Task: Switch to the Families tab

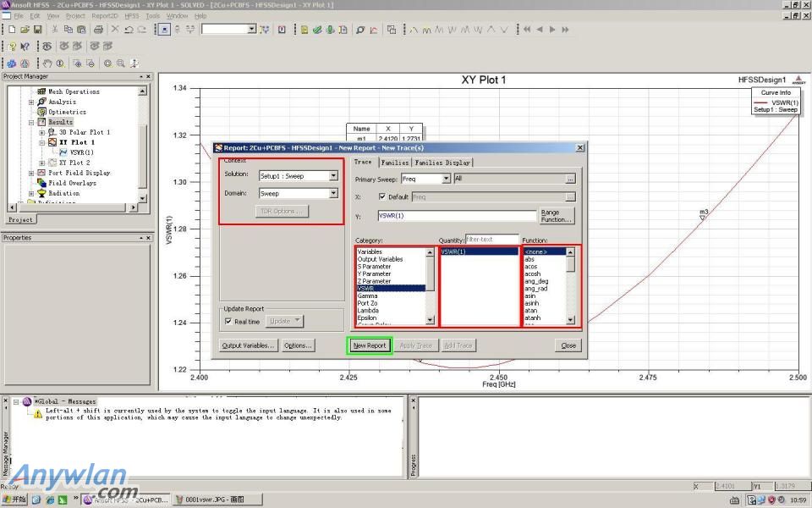Action: [x=395, y=163]
